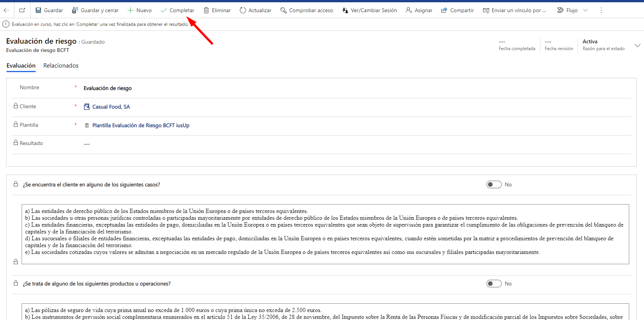Open the more commands overflow menu
644x320 pixels.
tap(601, 10)
